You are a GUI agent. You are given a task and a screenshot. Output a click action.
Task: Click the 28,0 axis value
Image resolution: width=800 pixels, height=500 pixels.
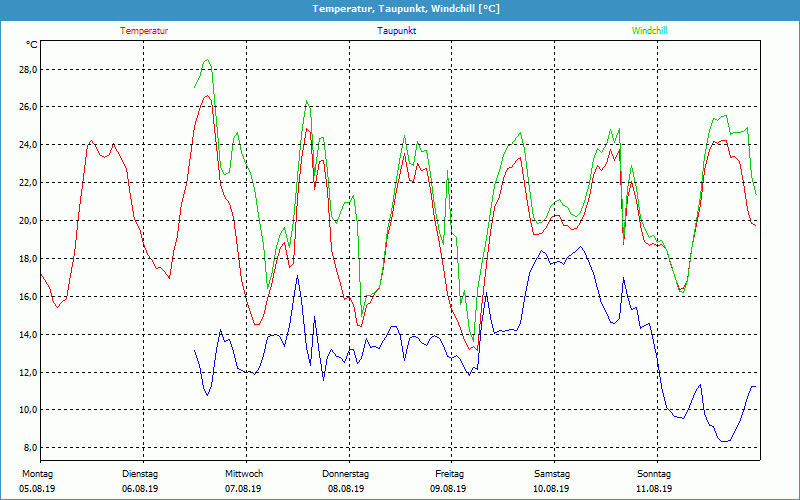tap(28, 69)
